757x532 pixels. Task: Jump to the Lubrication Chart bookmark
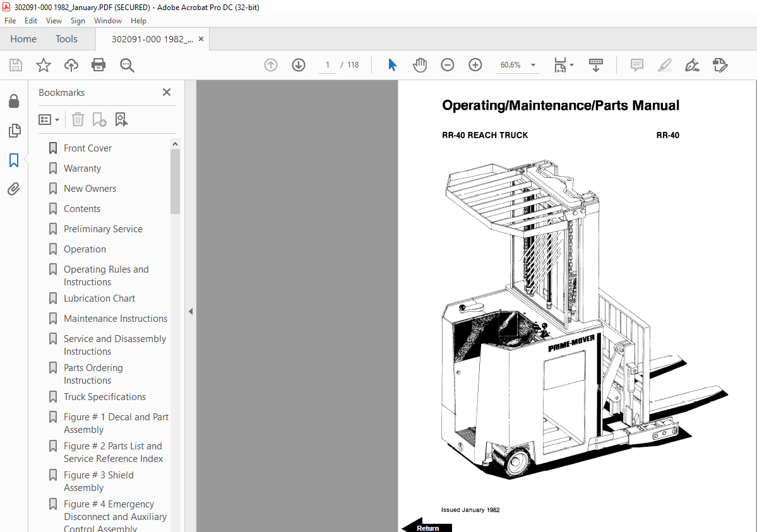click(100, 299)
